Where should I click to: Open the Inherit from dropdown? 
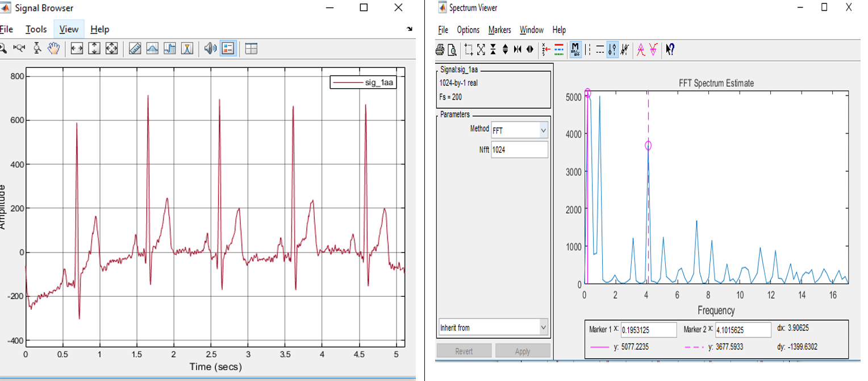[x=492, y=327]
